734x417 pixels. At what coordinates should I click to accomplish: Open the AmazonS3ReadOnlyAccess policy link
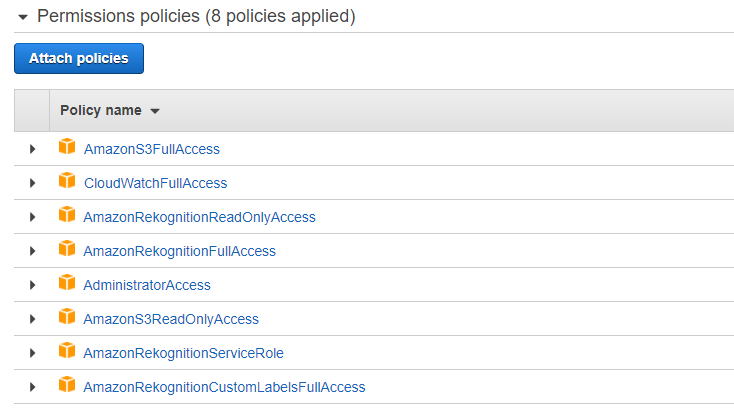pos(171,319)
